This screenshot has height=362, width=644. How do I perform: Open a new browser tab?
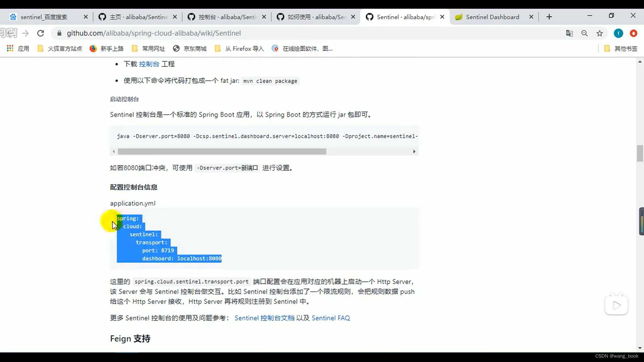[x=549, y=17]
